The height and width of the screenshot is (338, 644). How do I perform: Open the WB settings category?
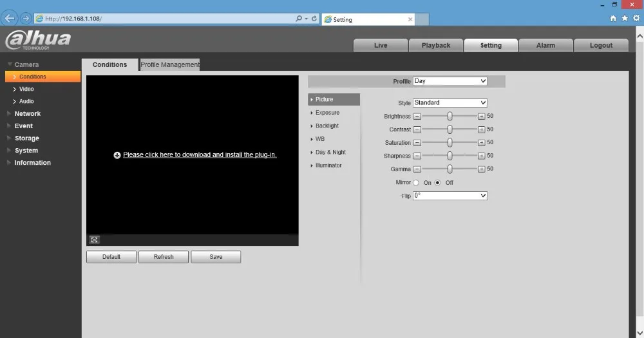click(x=320, y=139)
